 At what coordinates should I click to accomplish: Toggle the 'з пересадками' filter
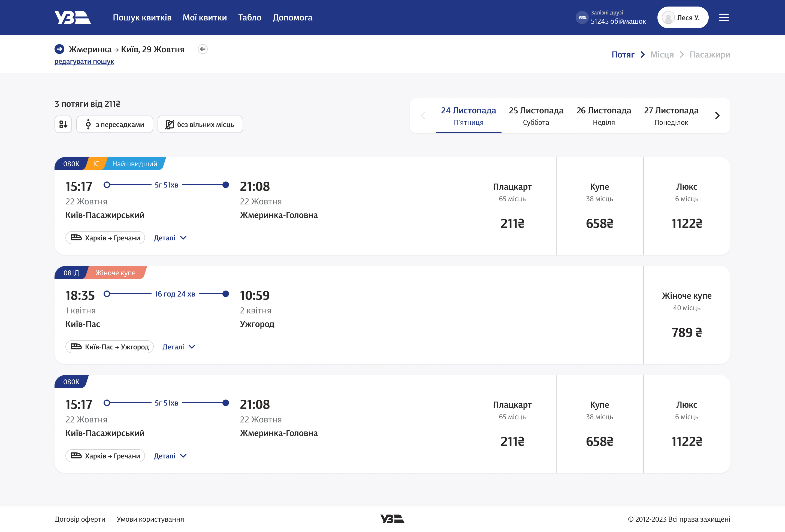114,124
